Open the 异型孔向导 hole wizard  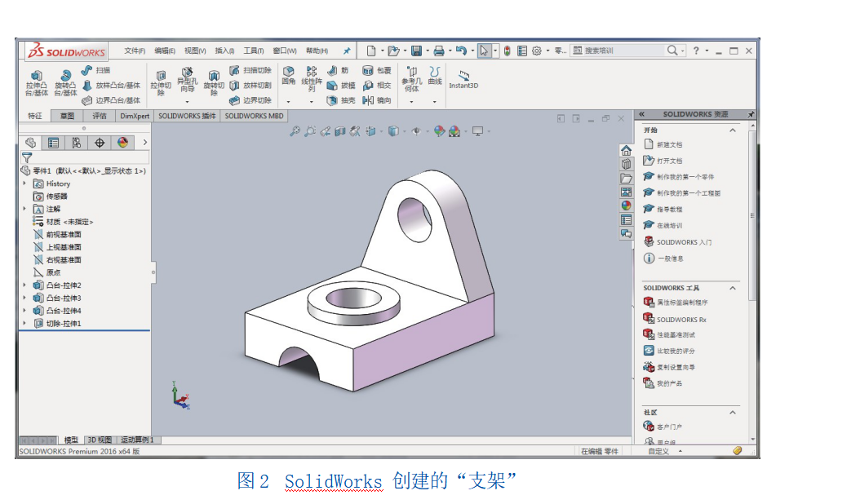[187, 80]
